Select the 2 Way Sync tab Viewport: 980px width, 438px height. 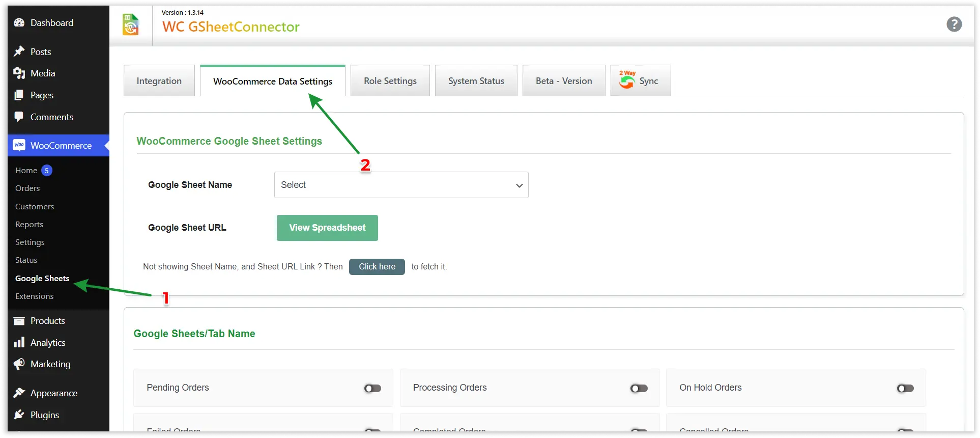(640, 80)
